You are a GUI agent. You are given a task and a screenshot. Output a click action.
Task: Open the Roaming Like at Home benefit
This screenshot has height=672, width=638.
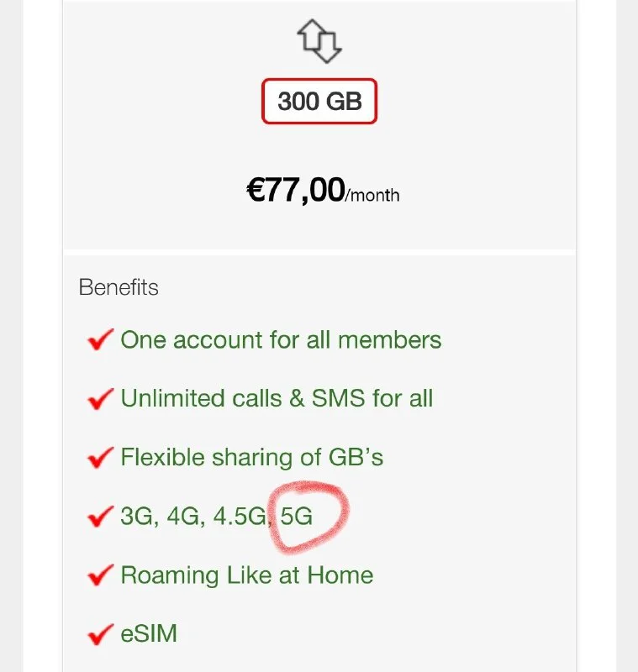pos(246,576)
